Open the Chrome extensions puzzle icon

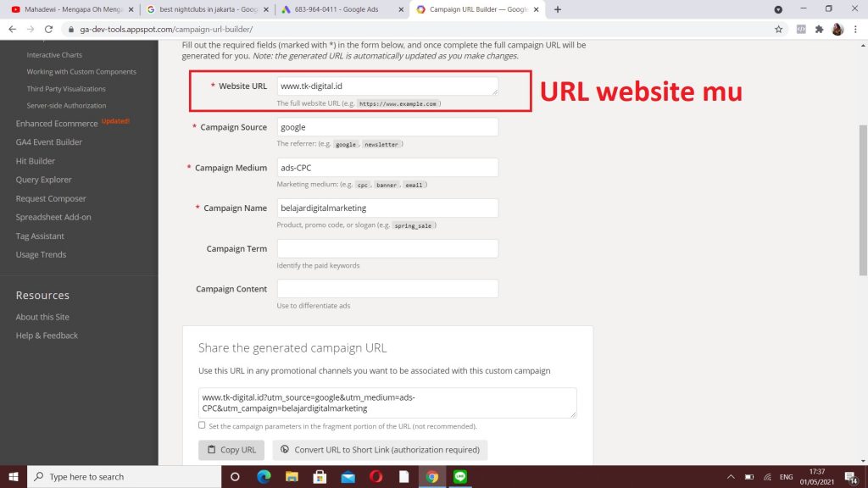[819, 29]
